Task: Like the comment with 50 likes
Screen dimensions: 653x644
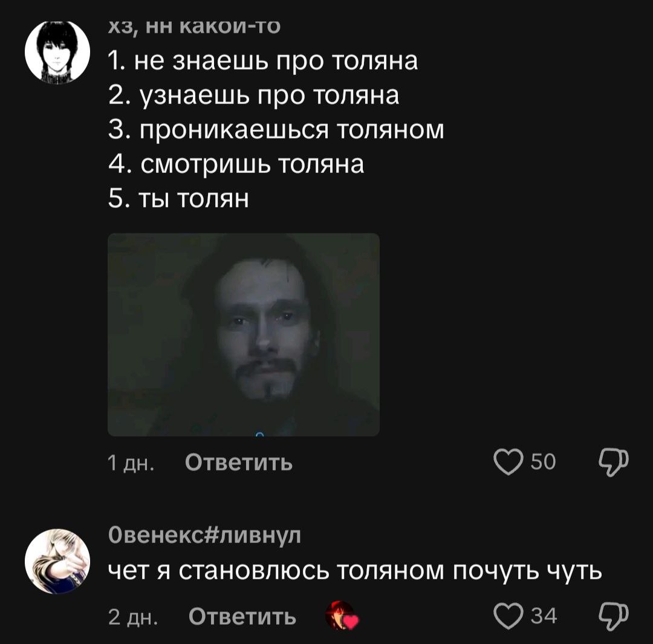Action: click(508, 461)
